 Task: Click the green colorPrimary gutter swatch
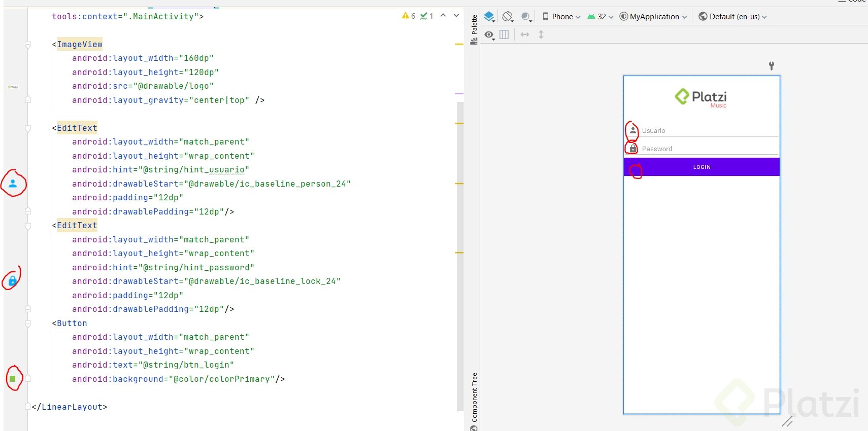pyautogui.click(x=13, y=379)
